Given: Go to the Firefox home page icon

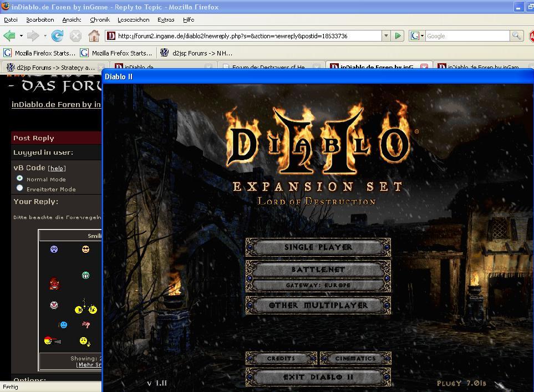Looking at the screenshot, I should (x=94, y=35).
